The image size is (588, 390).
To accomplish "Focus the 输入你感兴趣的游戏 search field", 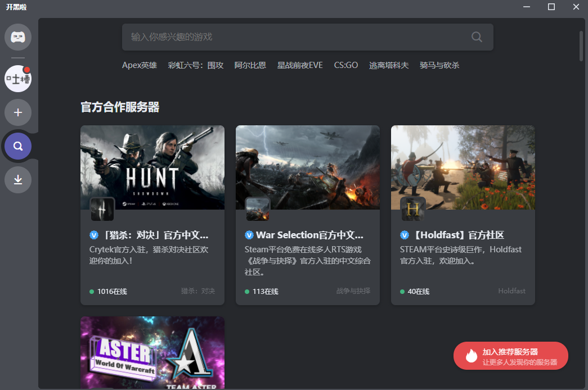I will click(x=307, y=37).
